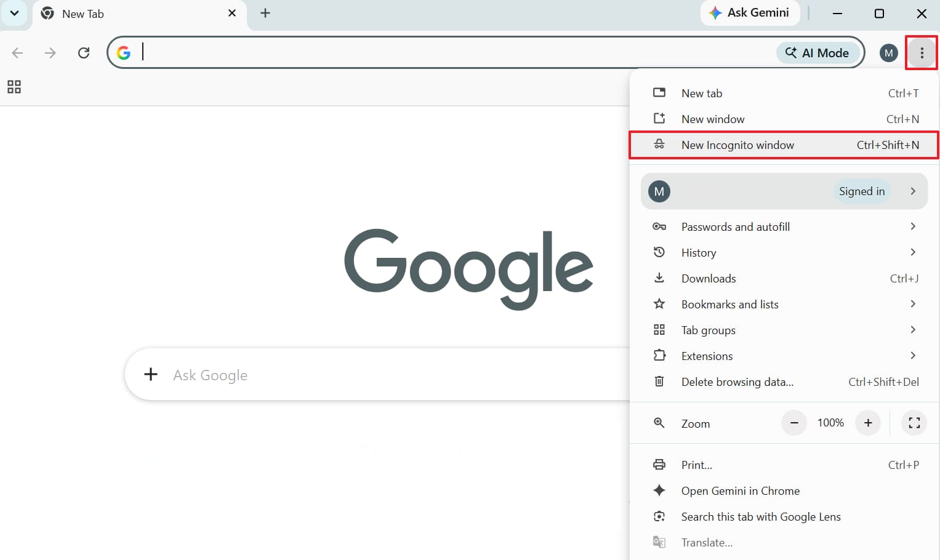Viewport: 940px width, 560px height.
Task: Click the plus icon in Ask Google box
Action: click(151, 374)
